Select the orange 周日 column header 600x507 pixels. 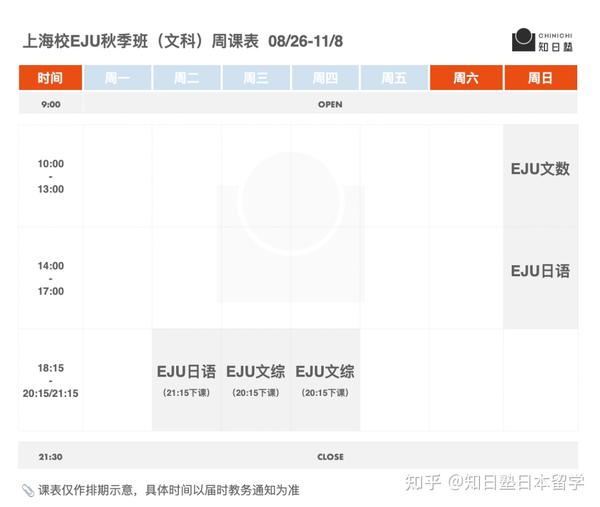540,78
